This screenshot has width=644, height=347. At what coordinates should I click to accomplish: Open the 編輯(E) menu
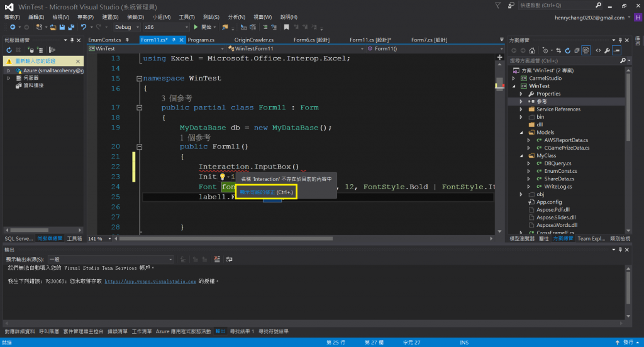[36, 17]
